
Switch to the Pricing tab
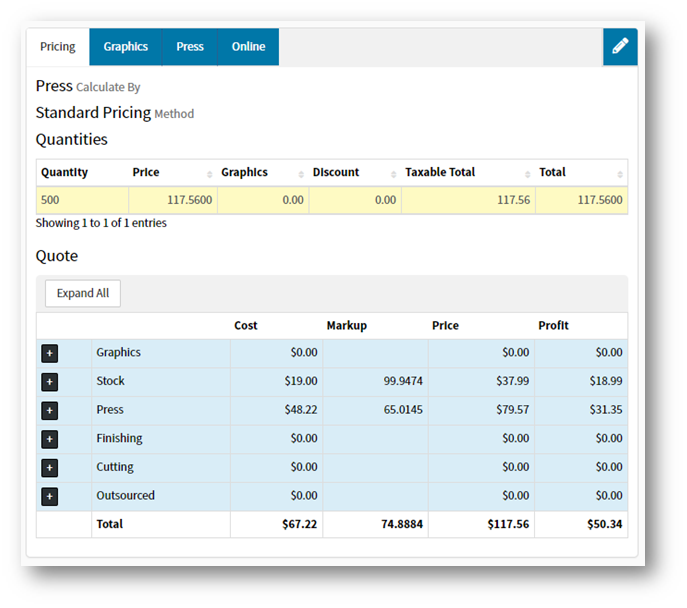point(58,47)
